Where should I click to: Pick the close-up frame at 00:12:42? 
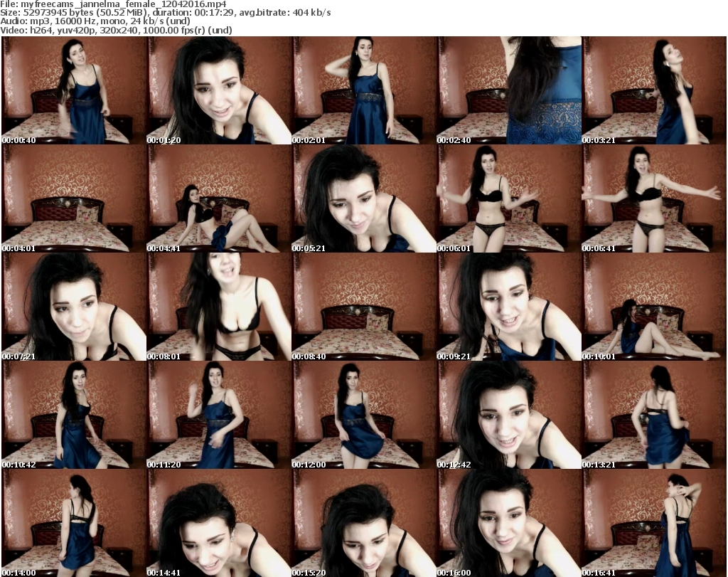(x=509, y=415)
